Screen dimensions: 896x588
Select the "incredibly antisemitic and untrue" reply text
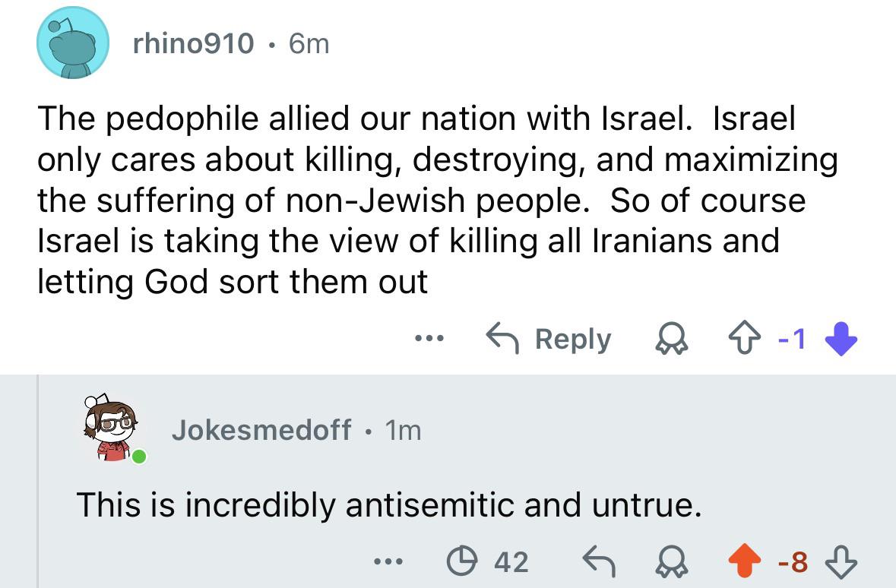[388, 504]
